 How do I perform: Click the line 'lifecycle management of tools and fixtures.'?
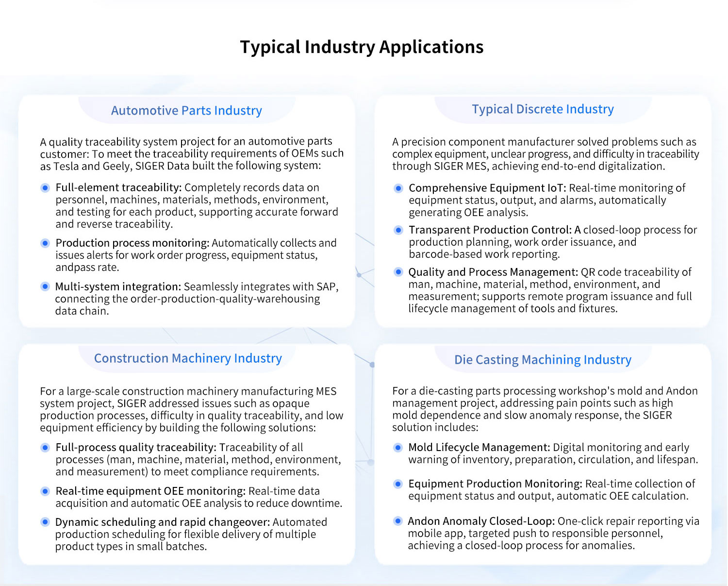click(x=513, y=308)
